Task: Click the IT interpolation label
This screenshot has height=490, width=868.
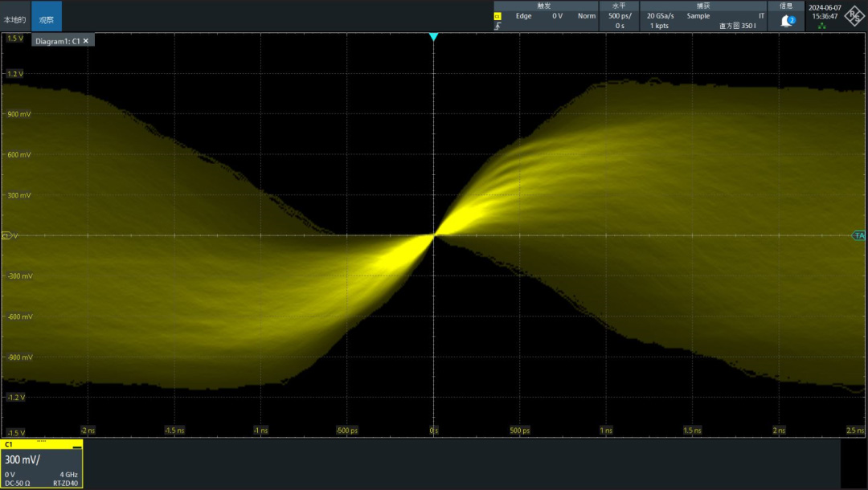Action: point(762,16)
